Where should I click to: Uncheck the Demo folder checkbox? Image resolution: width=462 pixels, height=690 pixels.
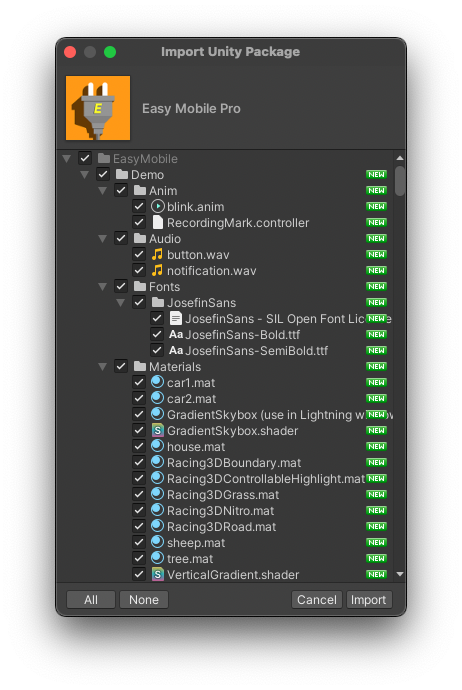[103, 174]
